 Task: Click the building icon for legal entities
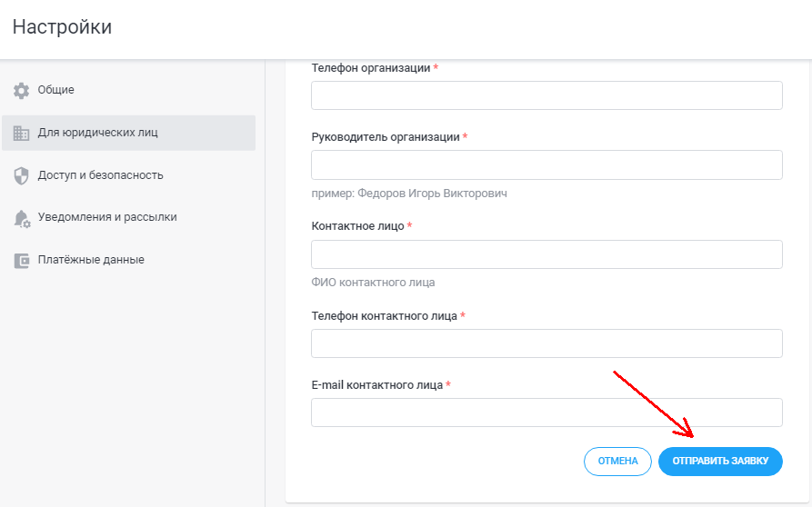pos(22,134)
